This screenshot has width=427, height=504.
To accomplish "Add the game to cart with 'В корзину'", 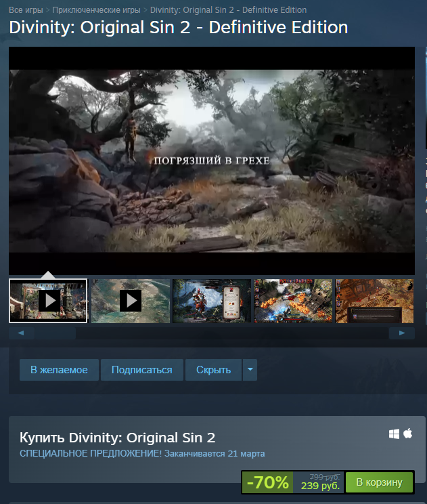I will [379, 482].
